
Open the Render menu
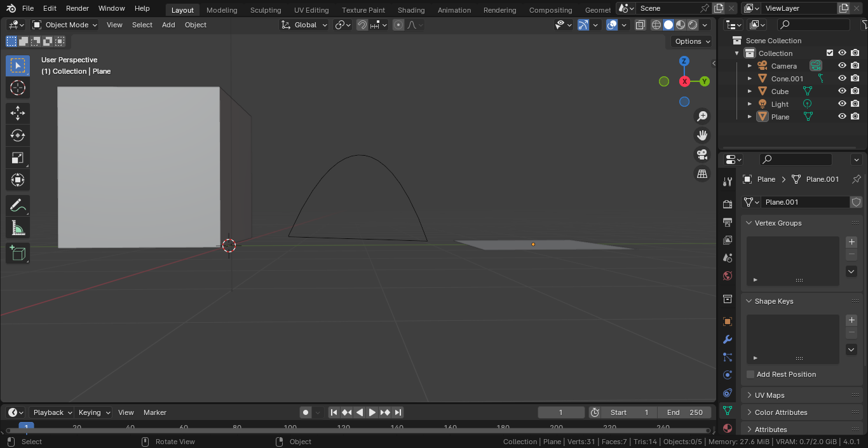[x=78, y=8]
